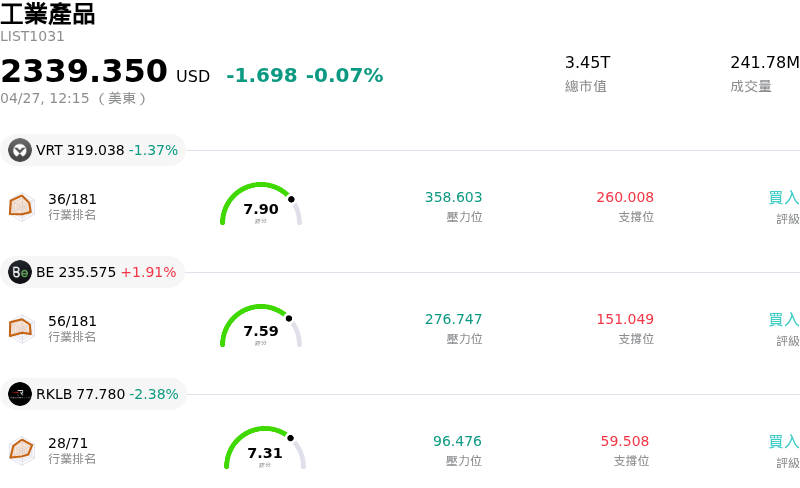Click industry rank icon beside 56/181
This screenshot has width=800, height=488.
pyautogui.click(x=21, y=328)
